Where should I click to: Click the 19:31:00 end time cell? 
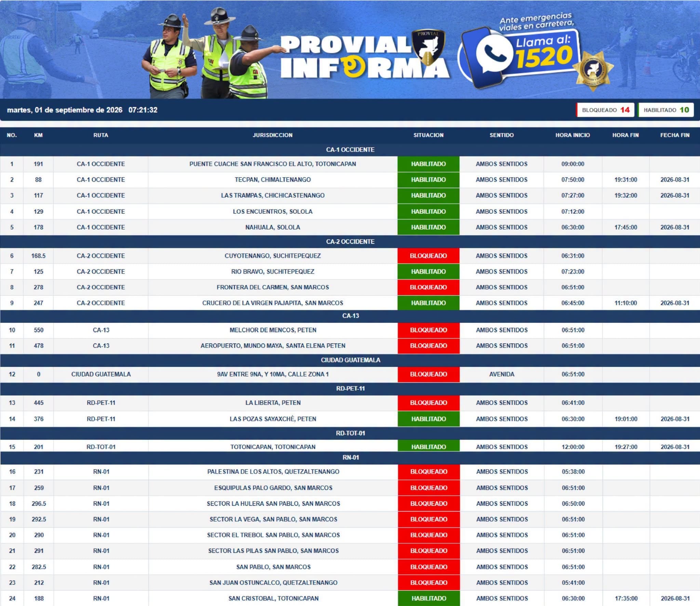[x=625, y=180]
